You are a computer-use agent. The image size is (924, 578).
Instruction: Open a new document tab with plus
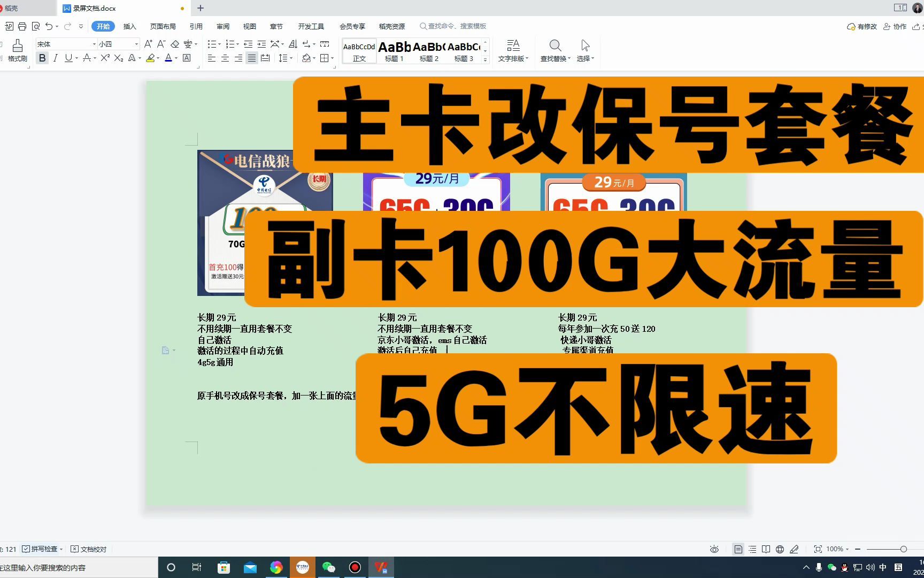(x=201, y=8)
